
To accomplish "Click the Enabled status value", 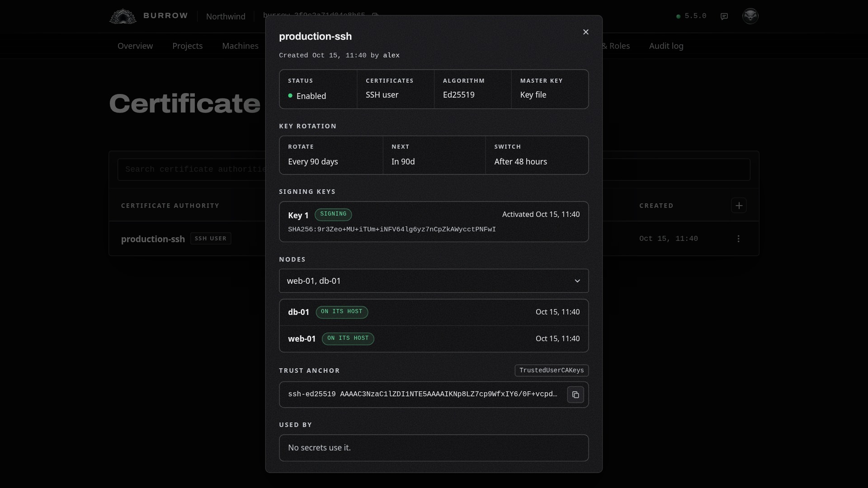I will click(x=307, y=96).
